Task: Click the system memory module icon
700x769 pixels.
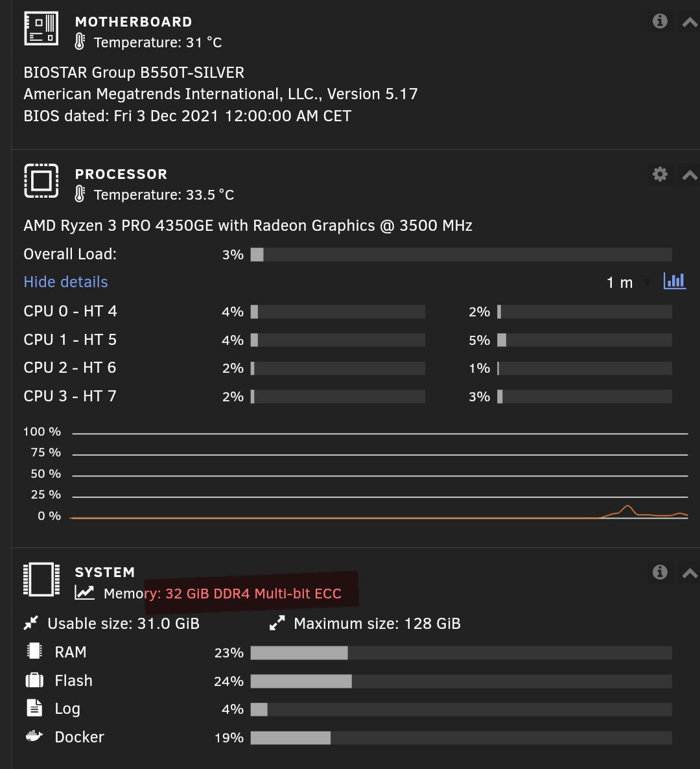Action: [x=41, y=579]
